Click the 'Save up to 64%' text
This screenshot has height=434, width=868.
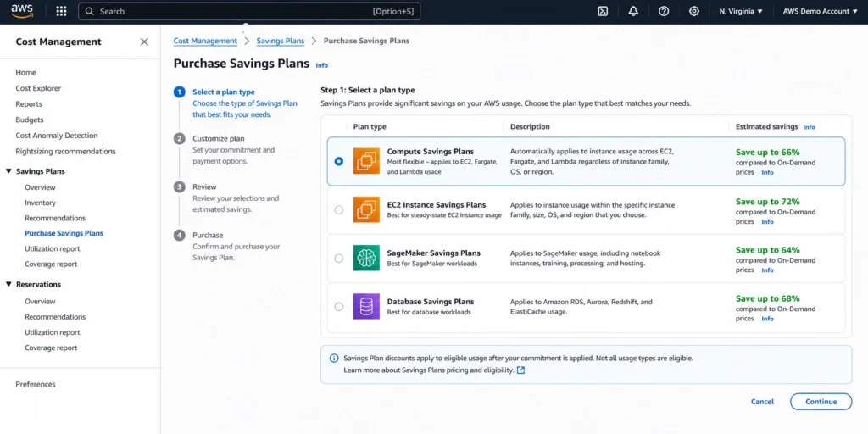click(x=767, y=250)
